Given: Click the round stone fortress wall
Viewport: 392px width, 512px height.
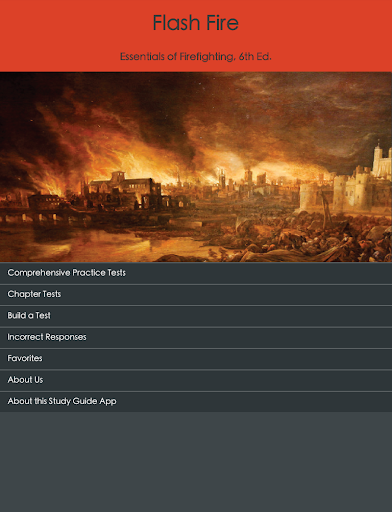Looking at the screenshot, I should [310, 197].
